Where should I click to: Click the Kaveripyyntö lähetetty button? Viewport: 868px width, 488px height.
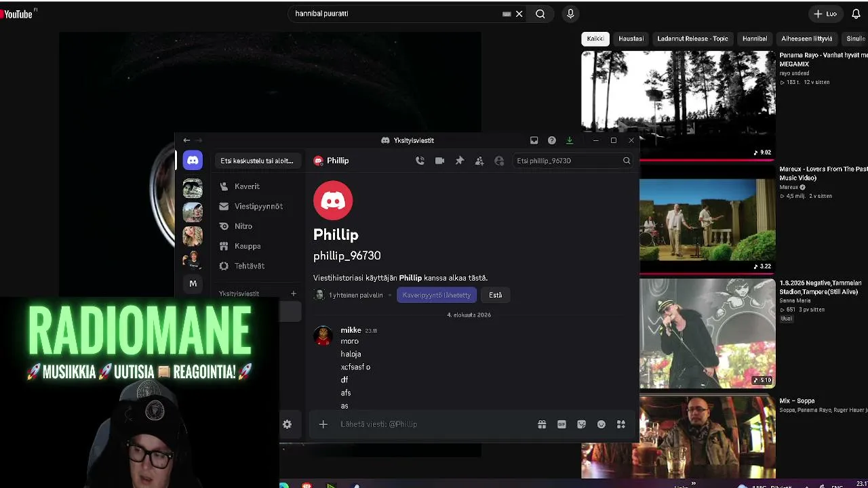point(436,295)
